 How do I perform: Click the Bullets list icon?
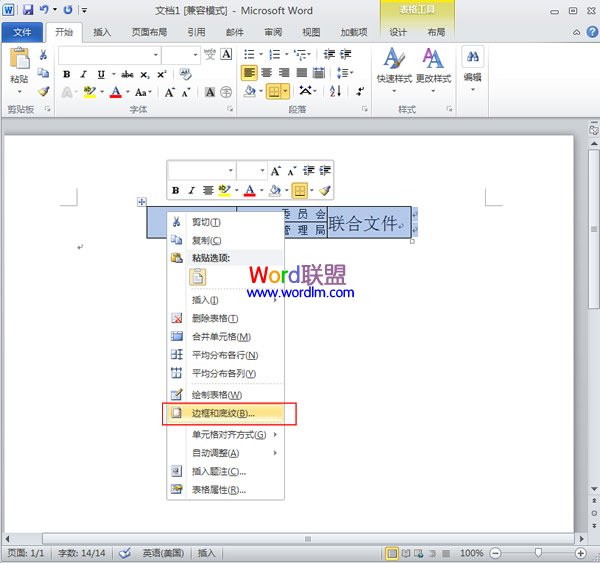point(249,54)
